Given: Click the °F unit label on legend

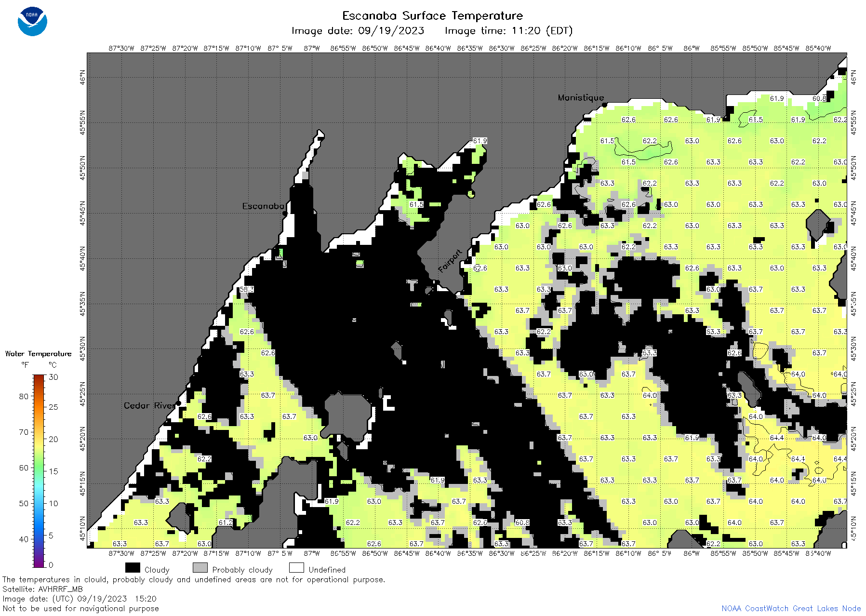Looking at the screenshot, I should 25,365.
